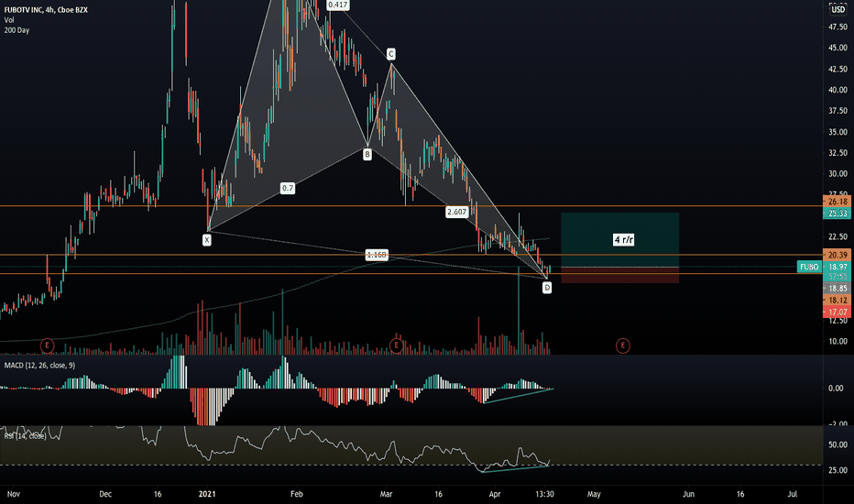Select the 200 Day indicator label
The height and width of the screenshot is (504, 854).
(x=16, y=30)
